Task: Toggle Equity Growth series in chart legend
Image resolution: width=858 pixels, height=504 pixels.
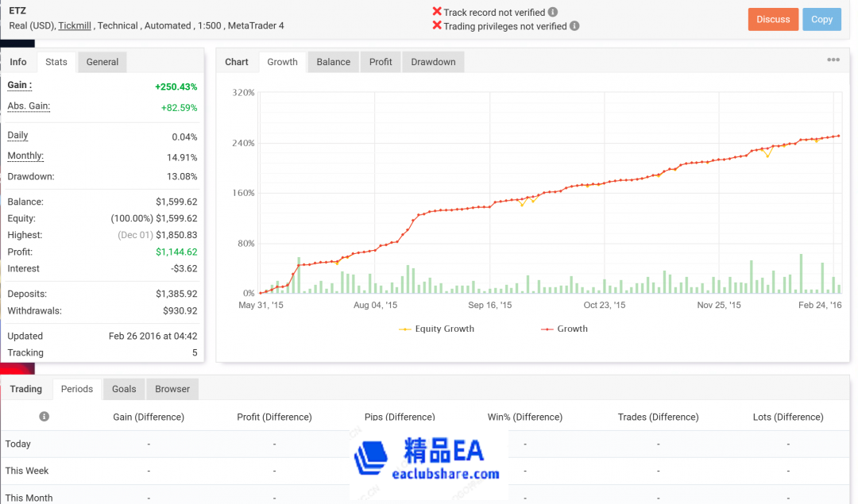Action: pyautogui.click(x=436, y=329)
